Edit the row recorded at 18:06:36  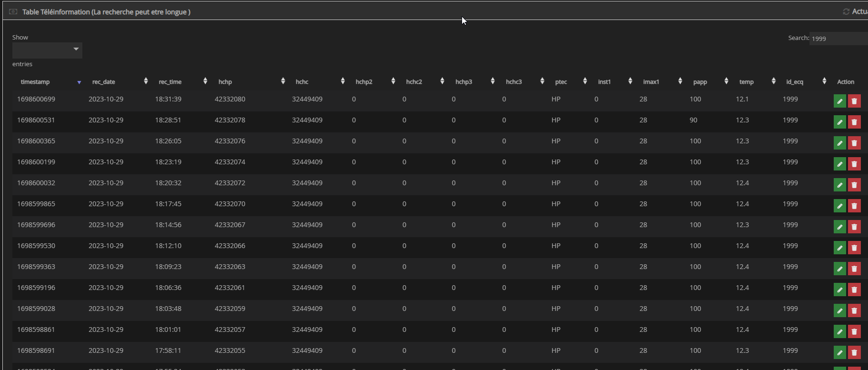(x=840, y=290)
